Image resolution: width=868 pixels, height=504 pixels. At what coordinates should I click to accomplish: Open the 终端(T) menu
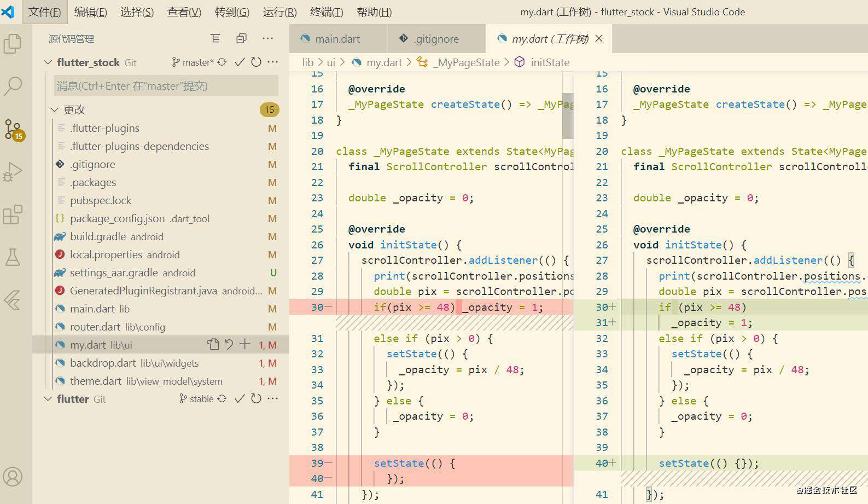327,11
